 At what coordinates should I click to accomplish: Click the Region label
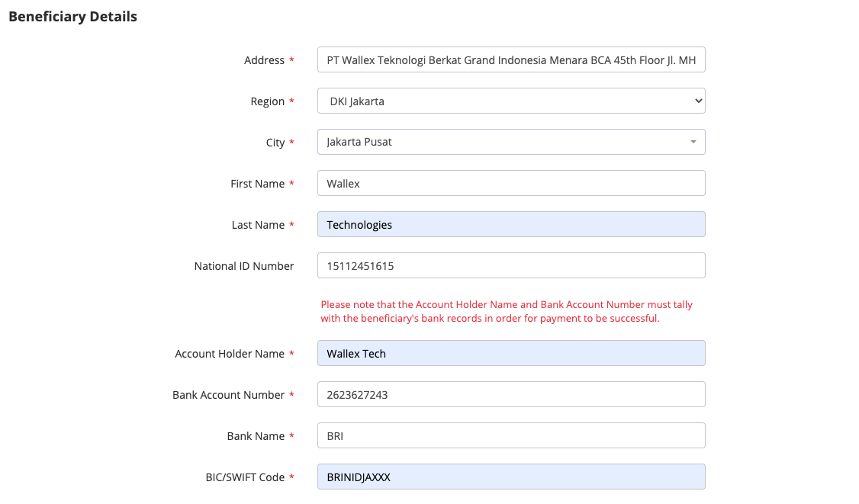click(267, 101)
